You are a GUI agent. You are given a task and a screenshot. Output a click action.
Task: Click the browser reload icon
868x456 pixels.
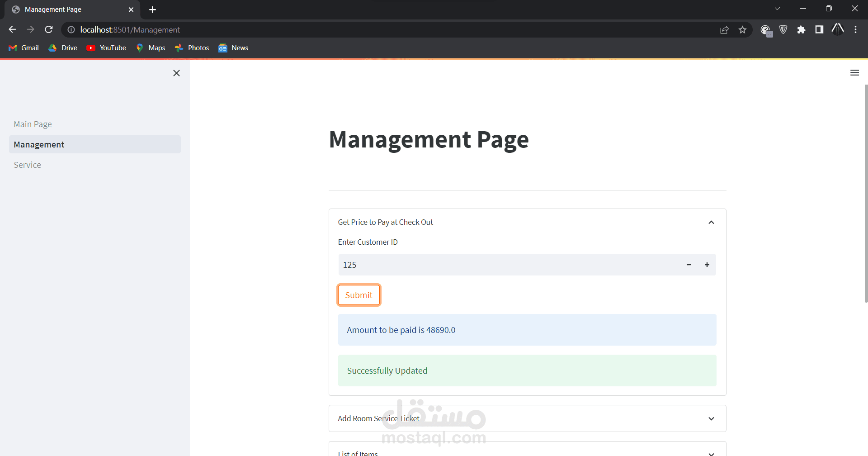coord(49,29)
